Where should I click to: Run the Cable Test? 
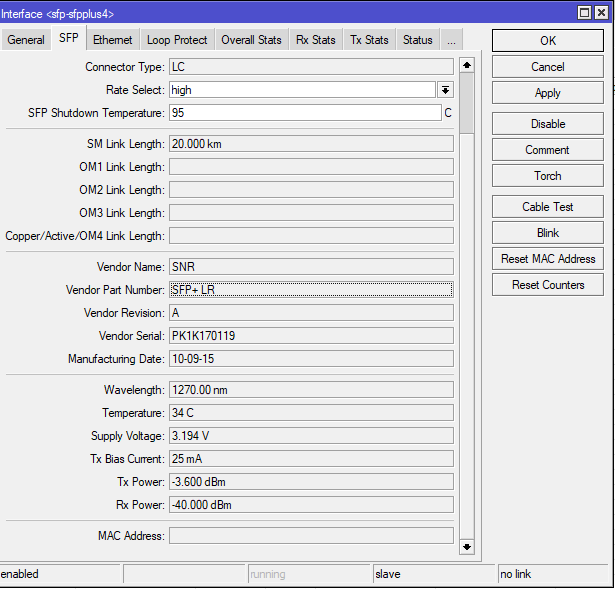point(547,207)
